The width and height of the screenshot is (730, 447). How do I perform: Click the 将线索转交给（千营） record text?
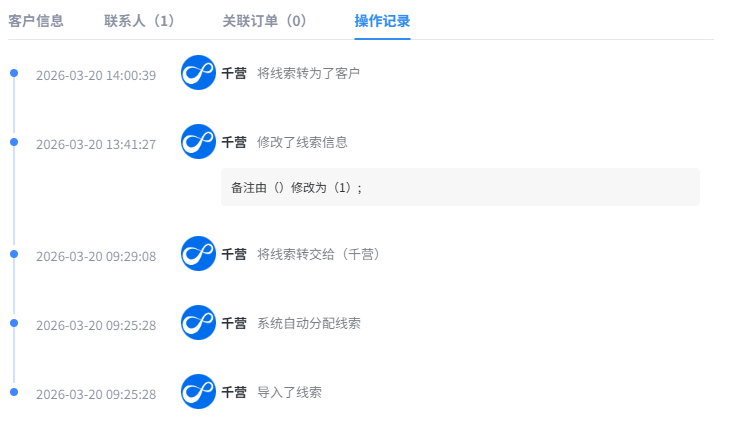(x=318, y=254)
